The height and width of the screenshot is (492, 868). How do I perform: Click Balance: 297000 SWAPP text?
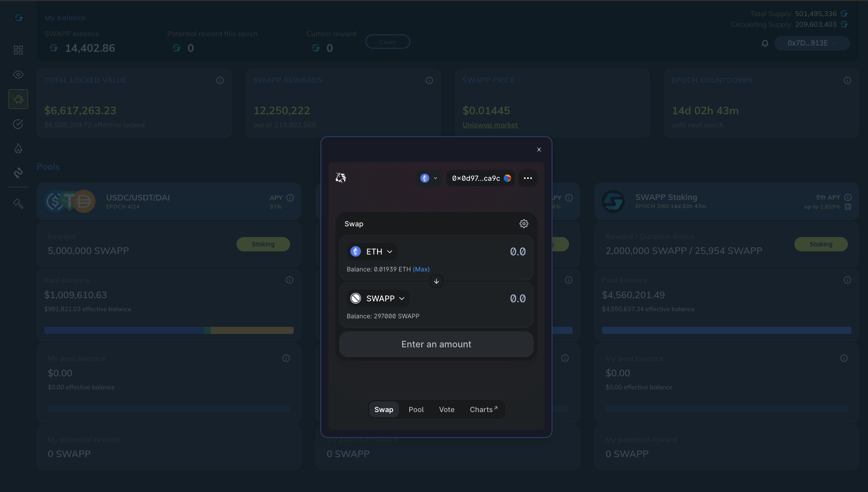(383, 316)
